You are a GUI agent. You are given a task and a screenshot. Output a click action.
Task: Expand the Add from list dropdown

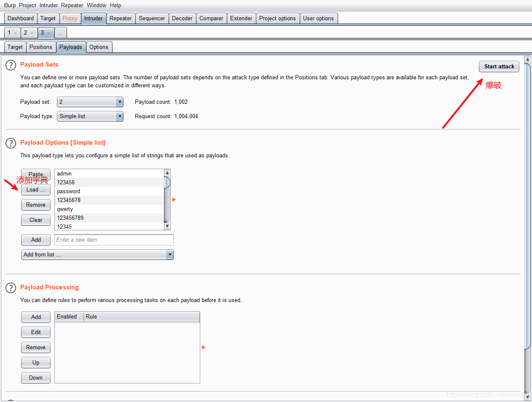(x=97, y=254)
